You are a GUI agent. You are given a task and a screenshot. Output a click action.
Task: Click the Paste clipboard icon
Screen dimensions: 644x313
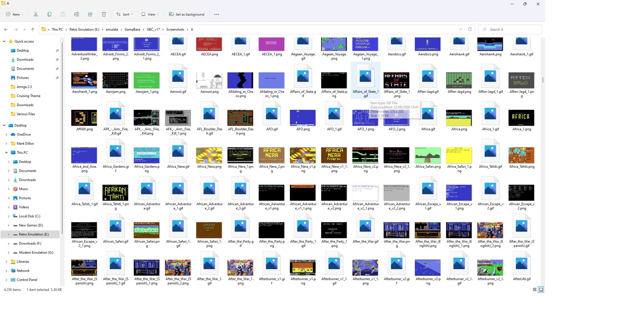click(63, 14)
